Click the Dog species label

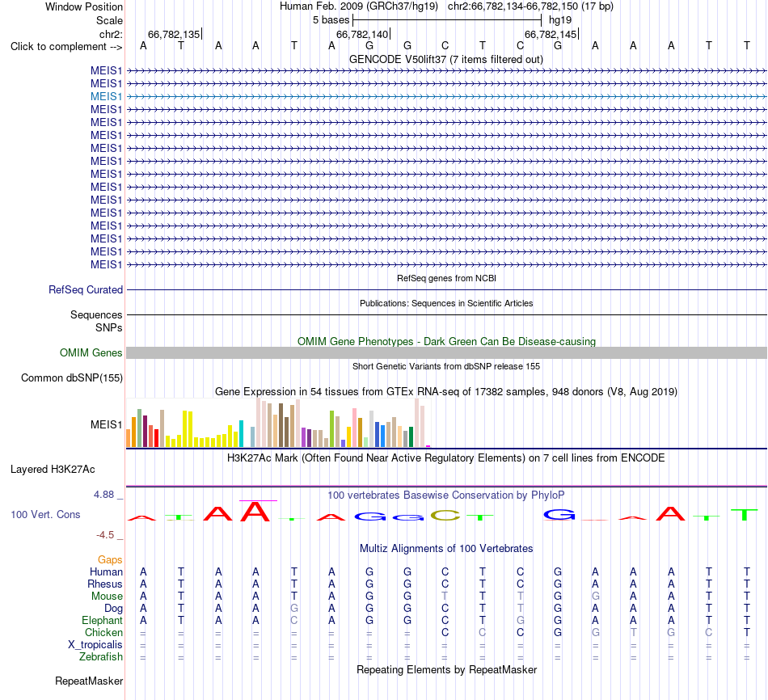tap(113, 609)
